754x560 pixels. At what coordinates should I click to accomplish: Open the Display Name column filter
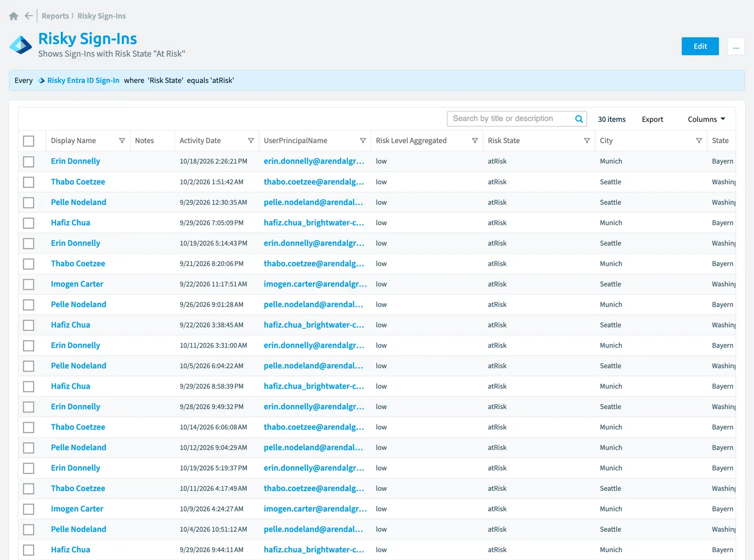pyautogui.click(x=122, y=141)
